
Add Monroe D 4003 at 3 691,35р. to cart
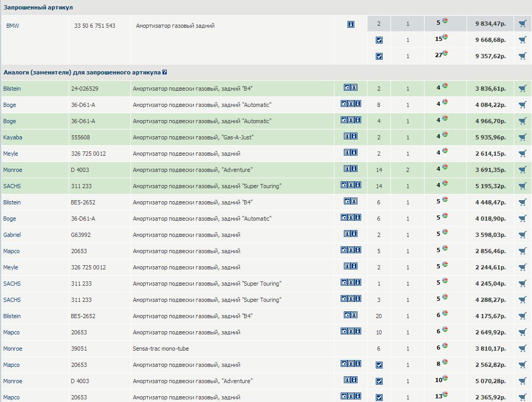tap(523, 170)
